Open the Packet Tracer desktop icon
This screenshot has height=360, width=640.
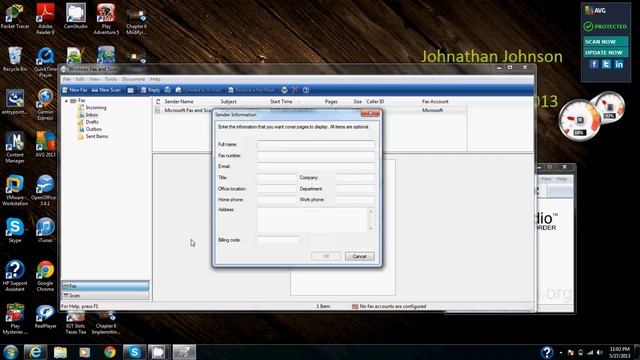click(15, 17)
